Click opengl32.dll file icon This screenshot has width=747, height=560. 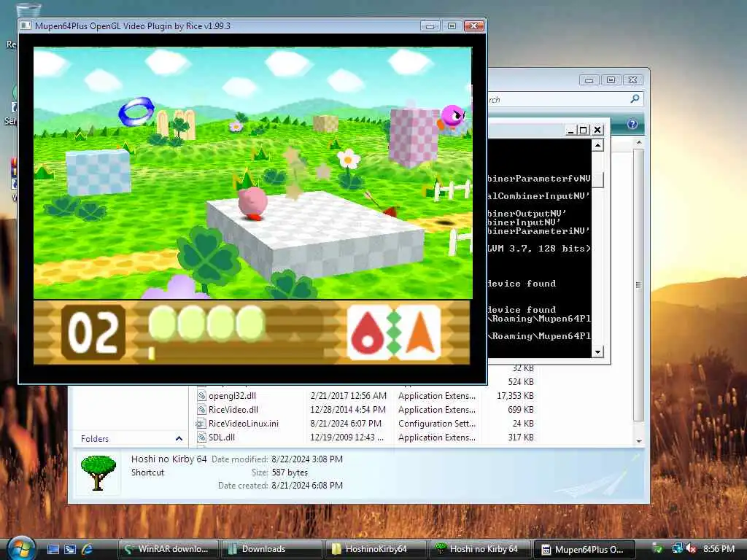click(x=201, y=396)
